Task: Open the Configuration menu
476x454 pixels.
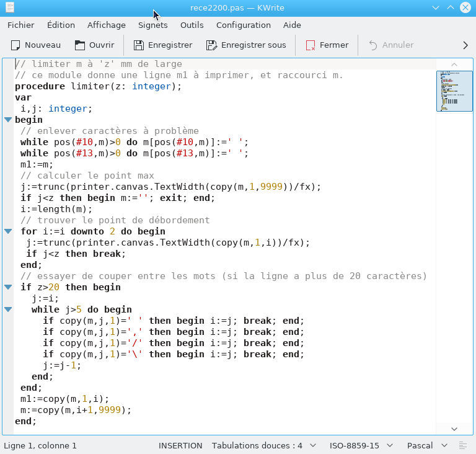Action: [244, 25]
